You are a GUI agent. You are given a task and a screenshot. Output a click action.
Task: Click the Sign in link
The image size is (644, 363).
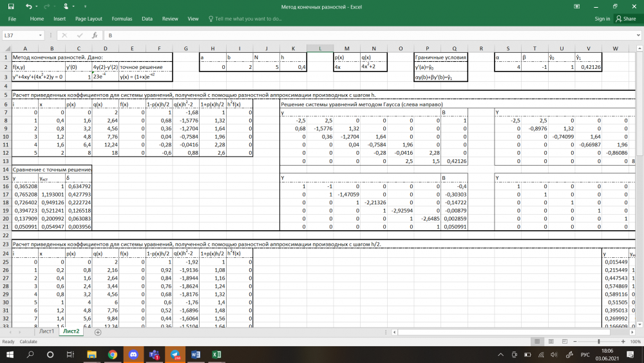[602, 19]
